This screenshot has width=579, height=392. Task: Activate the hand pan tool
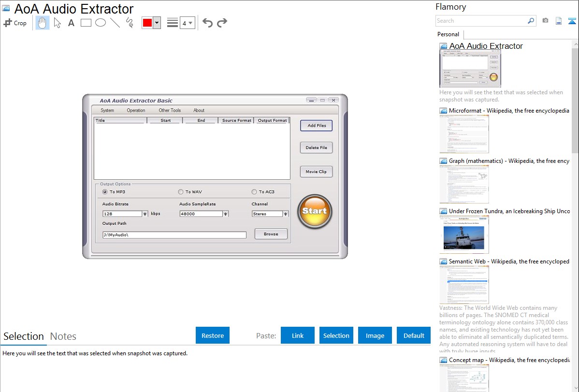point(42,23)
